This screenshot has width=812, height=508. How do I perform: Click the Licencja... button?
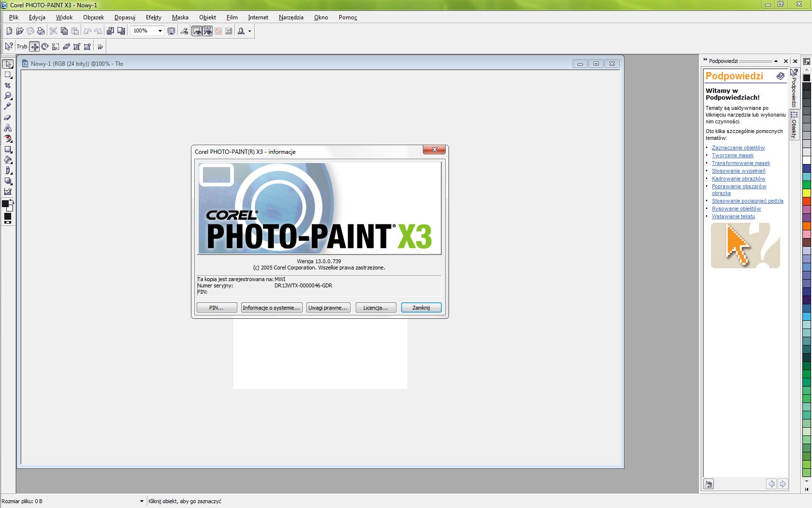tap(376, 308)
